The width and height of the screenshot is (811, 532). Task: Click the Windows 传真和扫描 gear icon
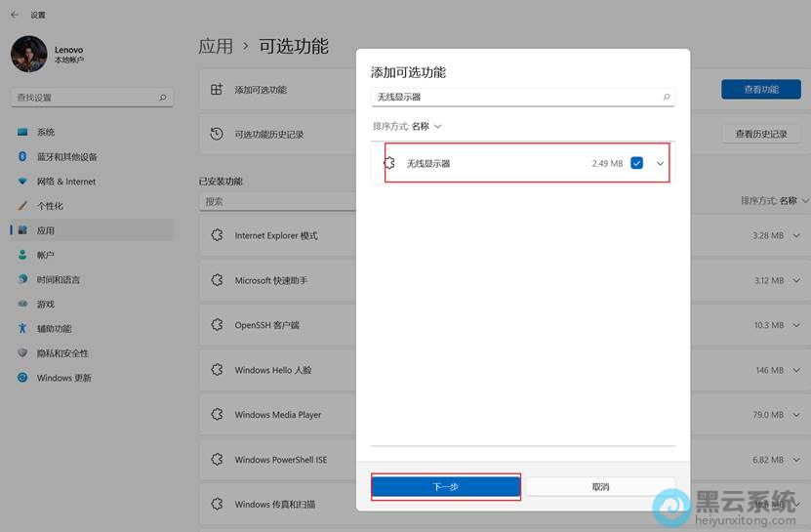(x=217, y=504)
